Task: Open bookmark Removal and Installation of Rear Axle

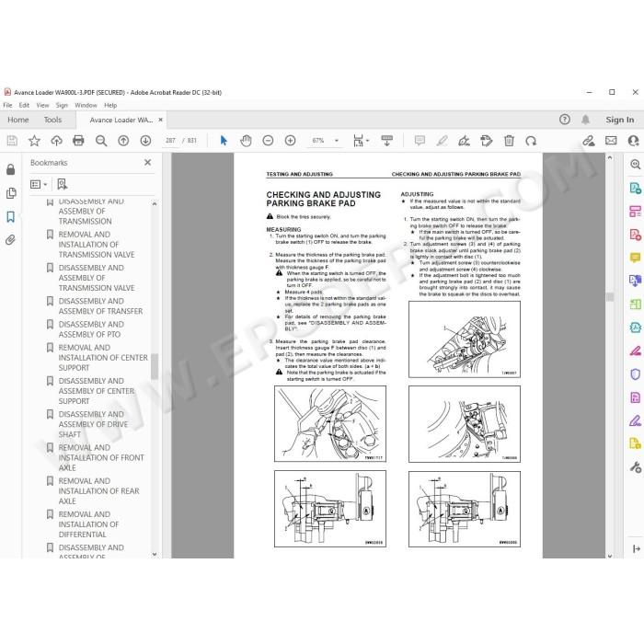Action: 98,490
